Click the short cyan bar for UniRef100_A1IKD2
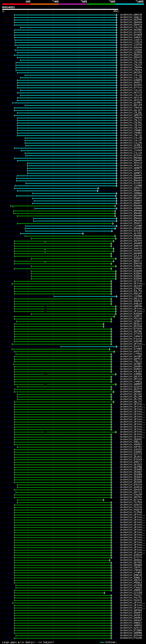146x644 pixels. point(52,233)
